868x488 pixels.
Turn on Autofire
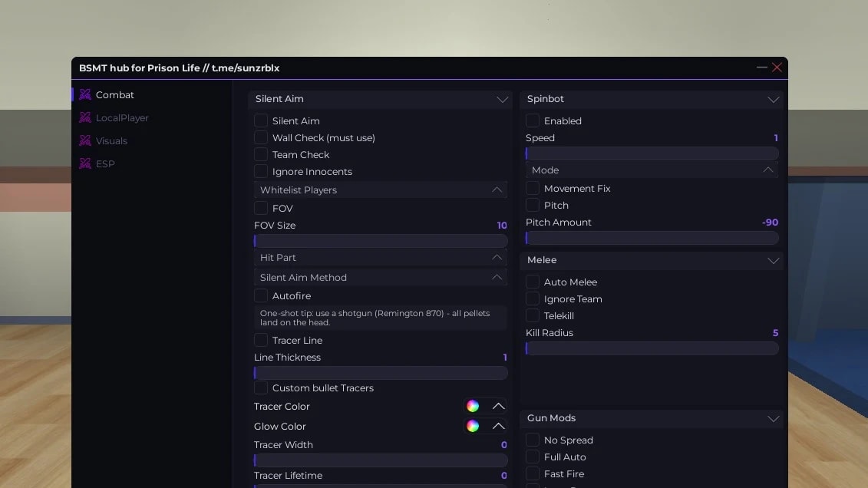click(x=261, y=295)
